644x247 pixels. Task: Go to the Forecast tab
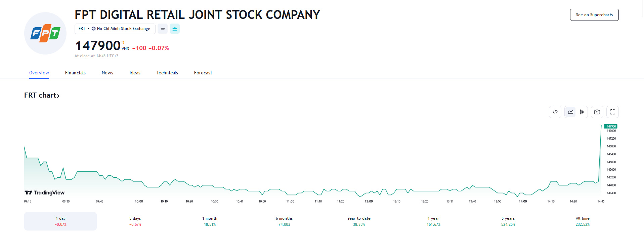pyautogui.click(x=203, y=73)
